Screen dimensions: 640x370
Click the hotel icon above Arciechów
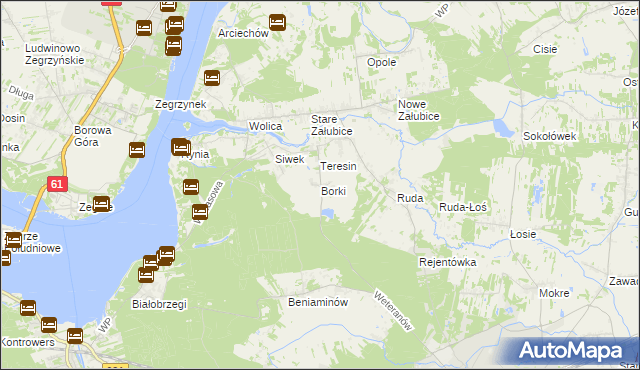277,23
